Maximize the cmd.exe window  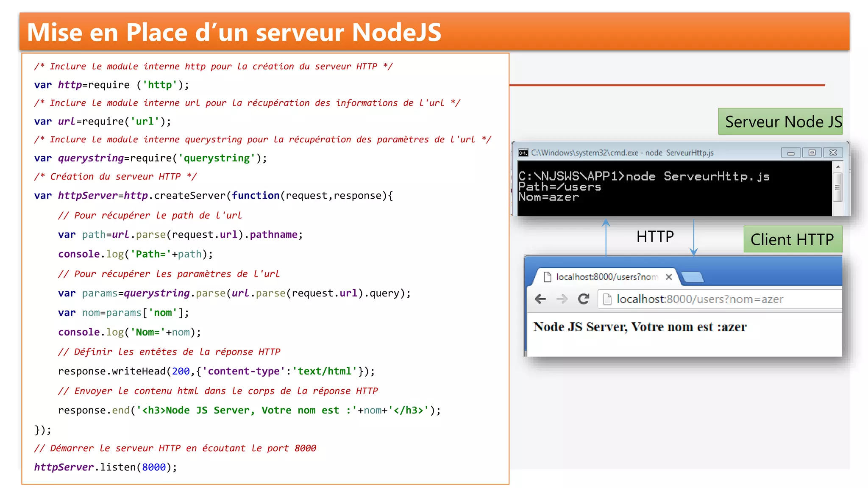click(x=812, y=153)
